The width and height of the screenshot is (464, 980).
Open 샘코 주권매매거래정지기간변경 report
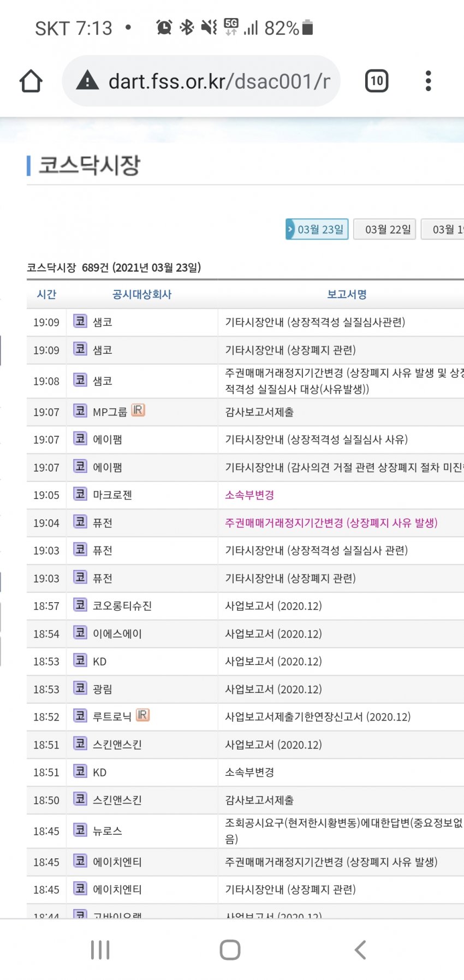[344, 381]
